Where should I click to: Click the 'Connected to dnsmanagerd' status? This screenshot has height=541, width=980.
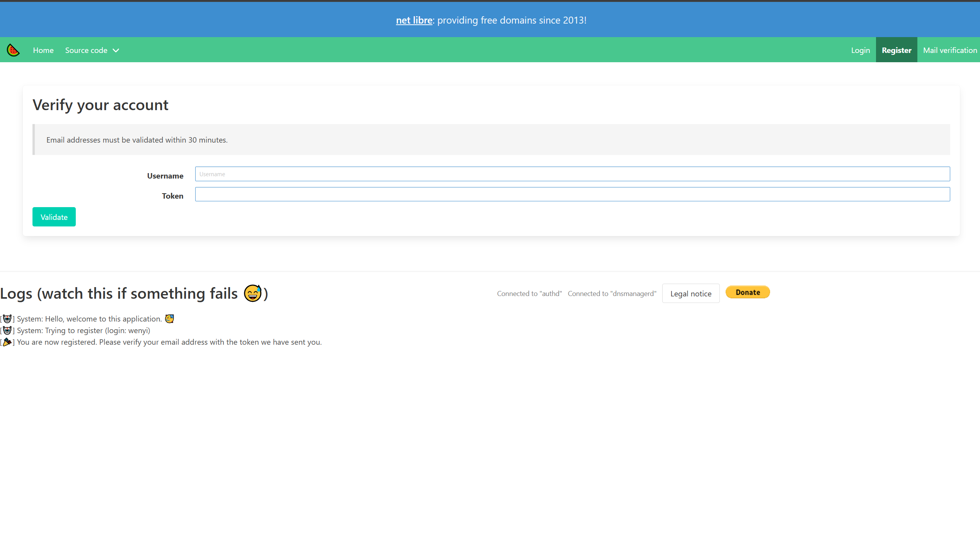[x=612, y=294]
